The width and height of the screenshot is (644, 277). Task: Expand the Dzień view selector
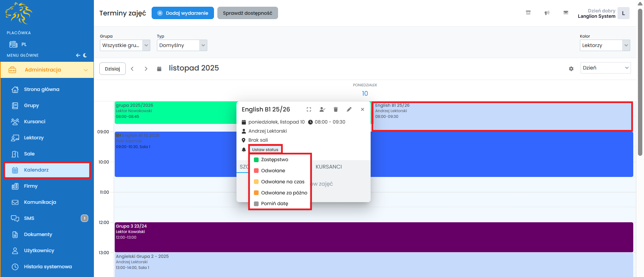click(x=605, y=68)
